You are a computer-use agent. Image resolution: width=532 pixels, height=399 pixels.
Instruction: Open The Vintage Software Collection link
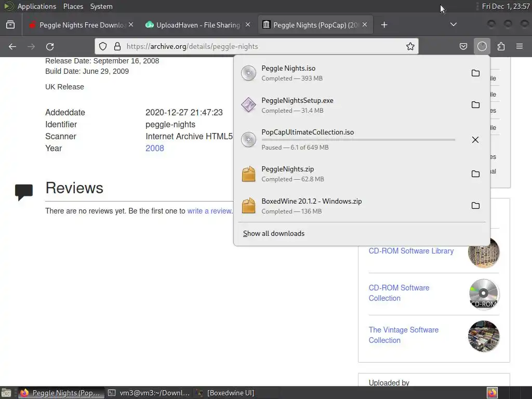click(403, 335)
